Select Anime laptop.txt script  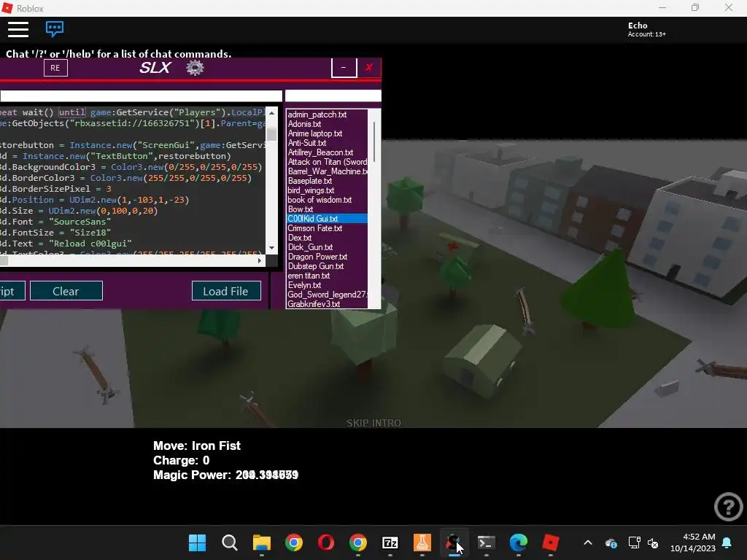pos(327,134)
